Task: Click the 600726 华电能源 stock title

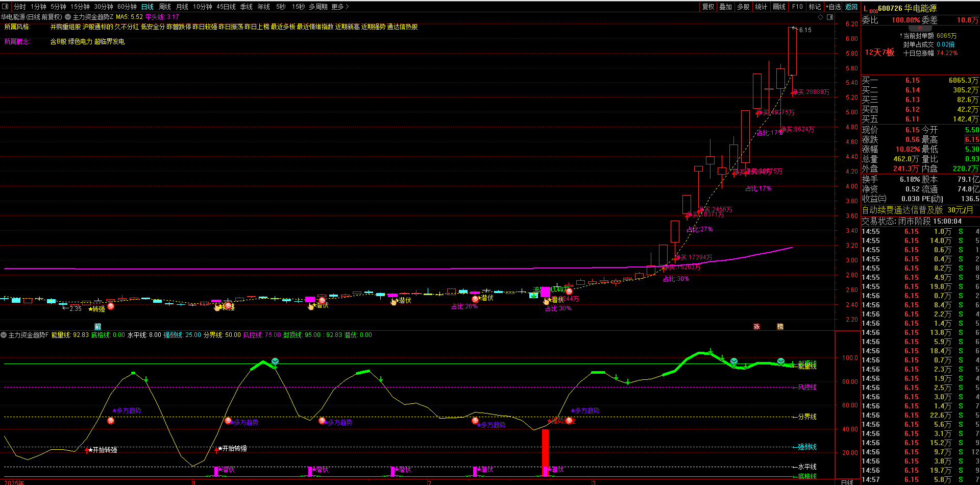Action: coord(907,8)
